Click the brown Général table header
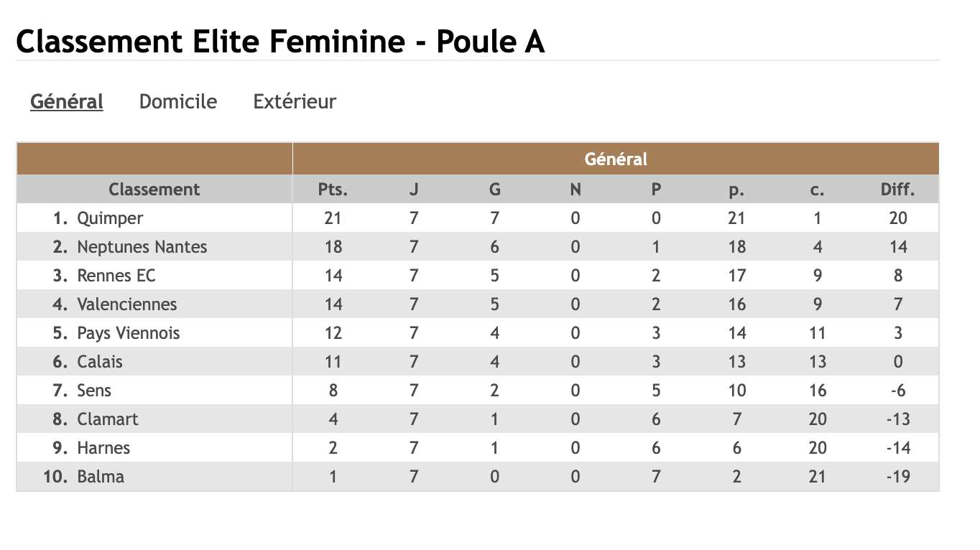The width and height of the screenshot is (980, 550). tap(615, 159)
